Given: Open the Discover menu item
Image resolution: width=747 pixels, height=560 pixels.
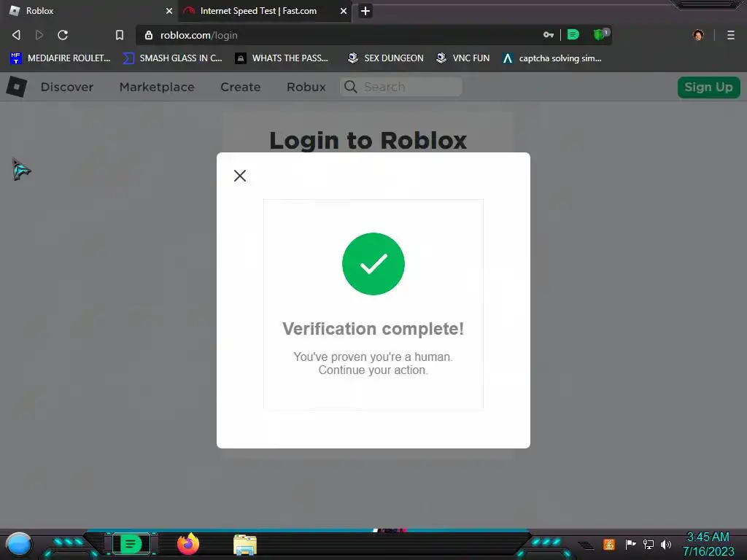Looking at the screenshot, I should [66, 87].
